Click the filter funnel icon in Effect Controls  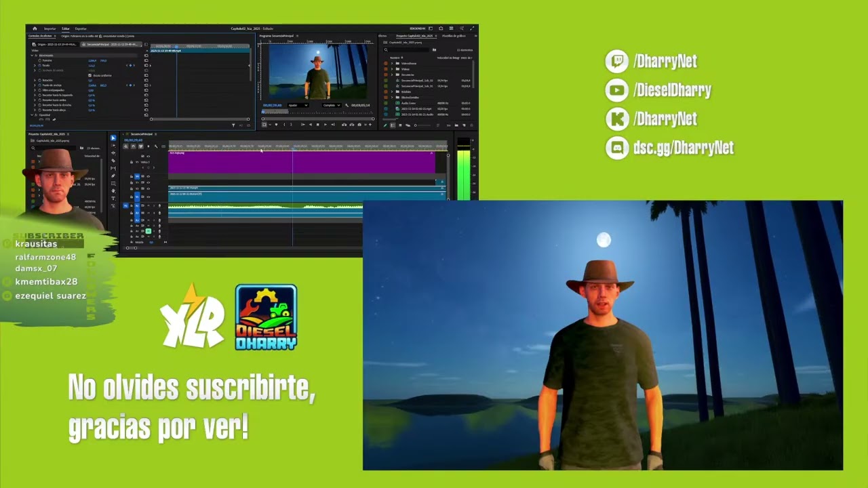coord(233,125)
